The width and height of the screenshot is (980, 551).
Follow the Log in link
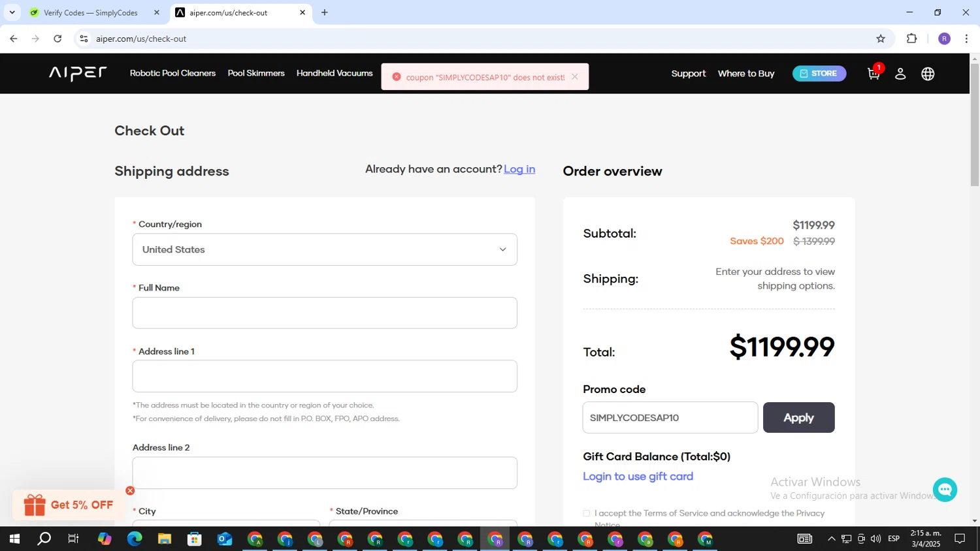519,169
